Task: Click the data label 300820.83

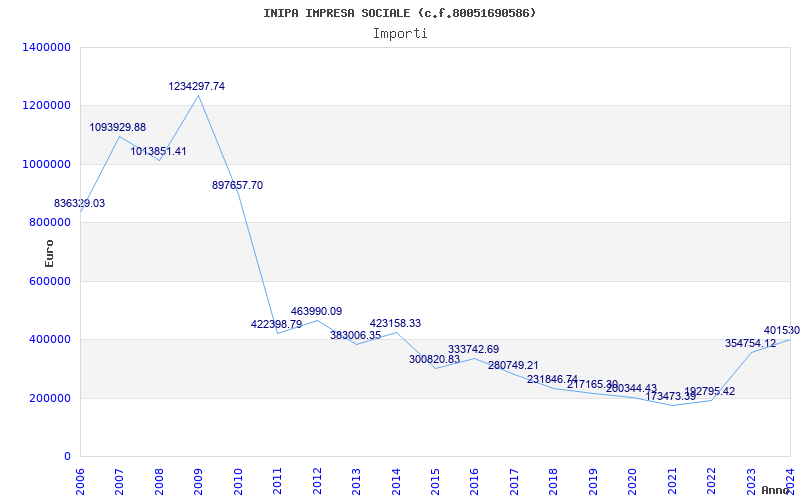Action: coord(434,359)
